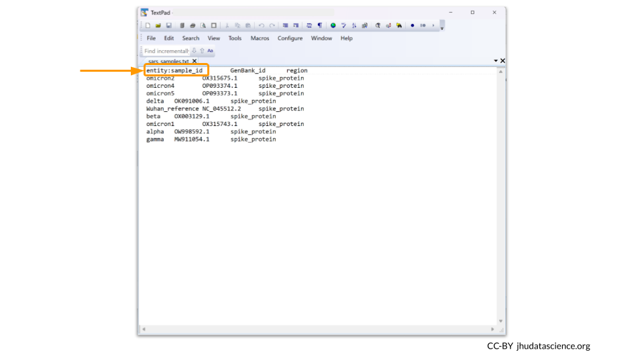Image resolution: width=644 pixels, height=362 pixels.
Task: Click the GenBank_id header text
Action: pyautogui.click(x=248, y=70)
